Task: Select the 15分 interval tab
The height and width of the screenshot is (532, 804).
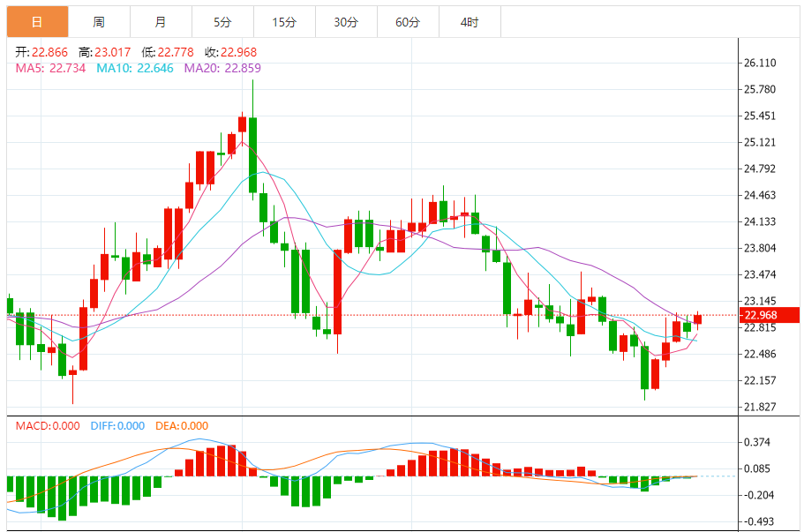Action: coord(284,22)
